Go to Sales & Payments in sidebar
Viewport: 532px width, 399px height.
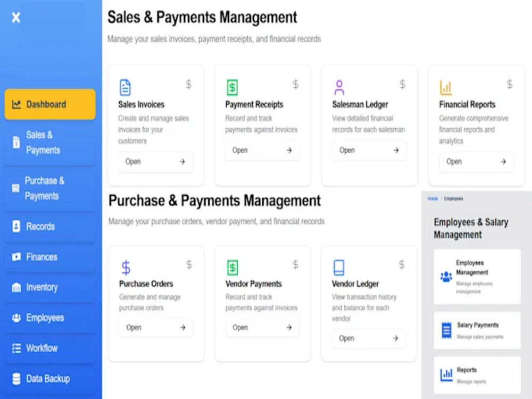coord(50,143)
